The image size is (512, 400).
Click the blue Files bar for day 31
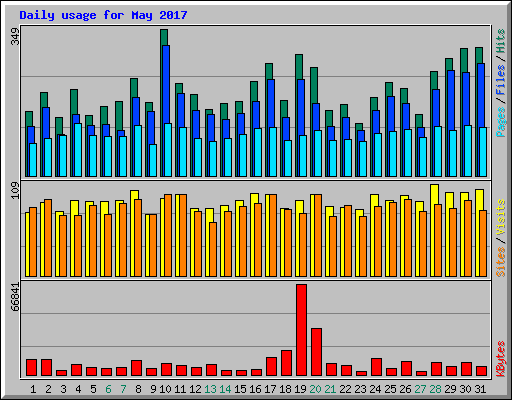click(481, 95)
